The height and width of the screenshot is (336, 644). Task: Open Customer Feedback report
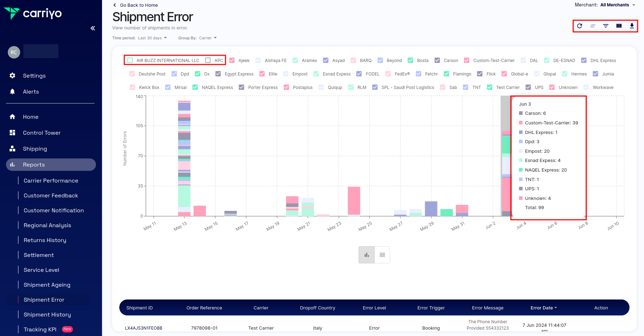pos(51,195)
